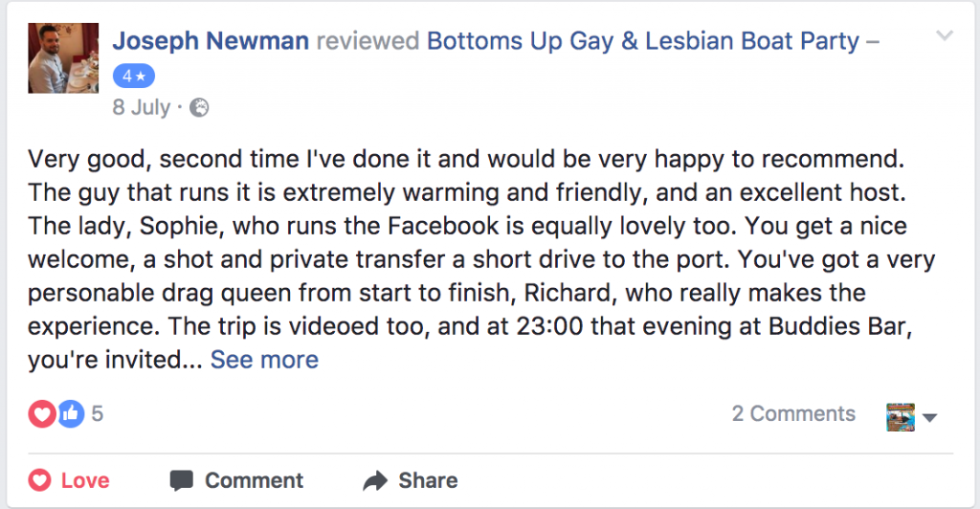Image resolution: width=980 pixels, height=509 pixels.
Task: Click the speech bubble Comment icon
Action: point(181,480)
